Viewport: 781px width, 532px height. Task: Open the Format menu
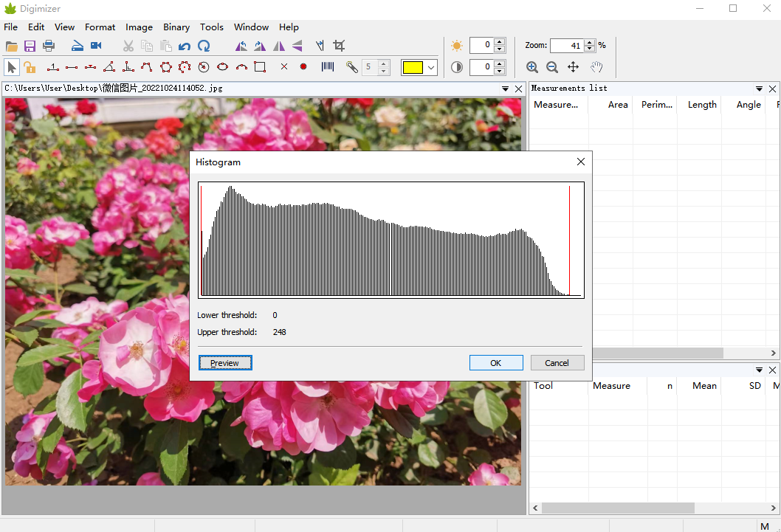click(100, 27)
